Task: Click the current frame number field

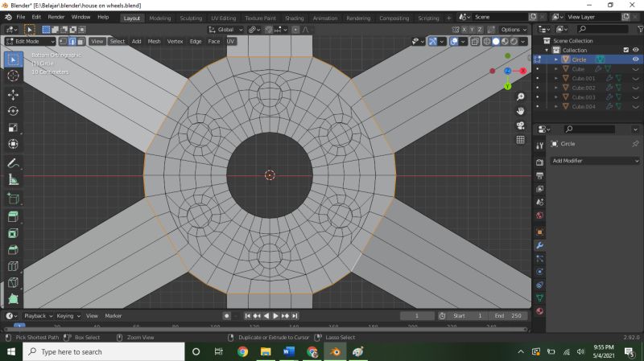Action: [x=417, y=316]
